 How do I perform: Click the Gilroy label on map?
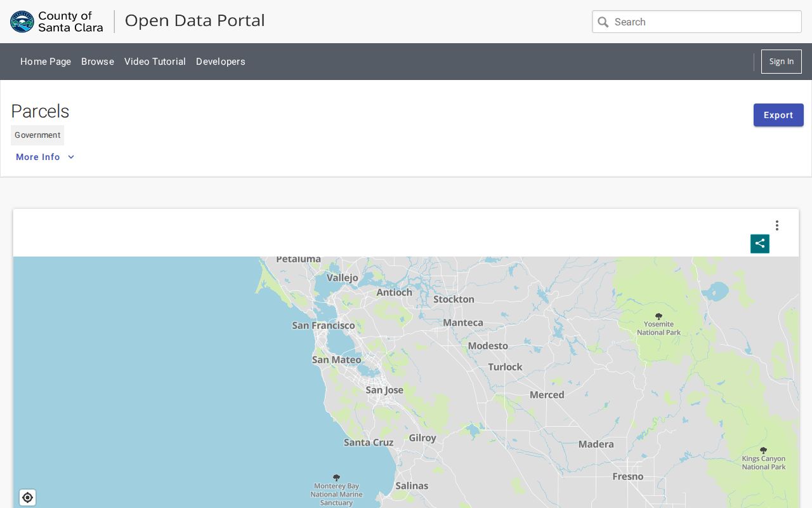[422, 438]
